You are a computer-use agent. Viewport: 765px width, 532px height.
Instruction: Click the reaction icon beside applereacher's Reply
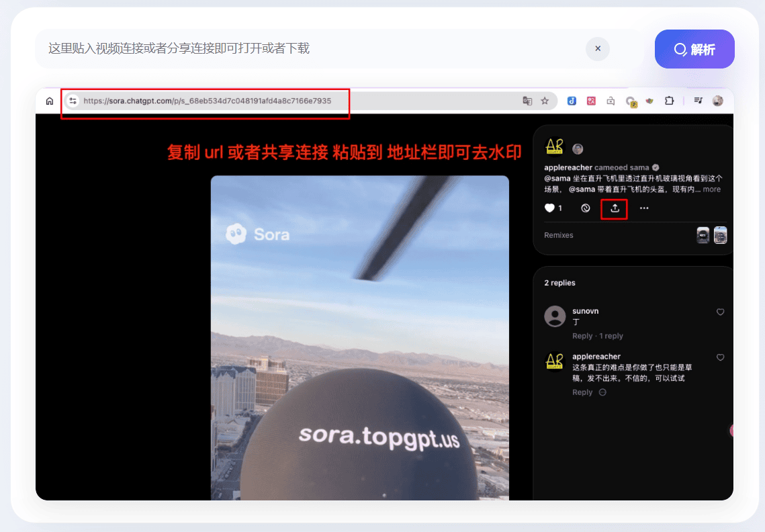point(602,392)
